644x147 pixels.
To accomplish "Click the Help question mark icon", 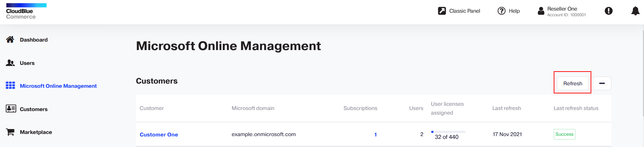I will click(x=501, y=11).
